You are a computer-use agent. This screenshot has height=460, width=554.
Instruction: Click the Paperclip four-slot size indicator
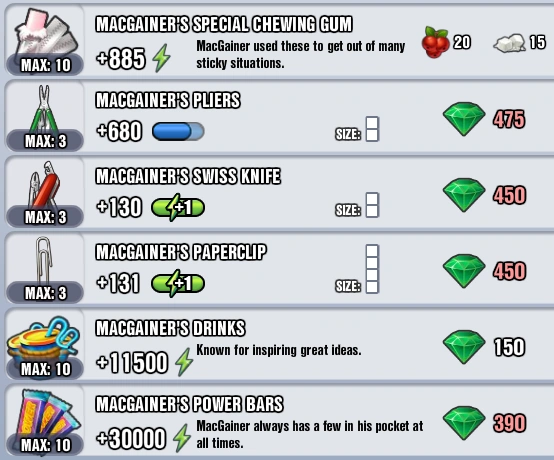tap(372, 269)
